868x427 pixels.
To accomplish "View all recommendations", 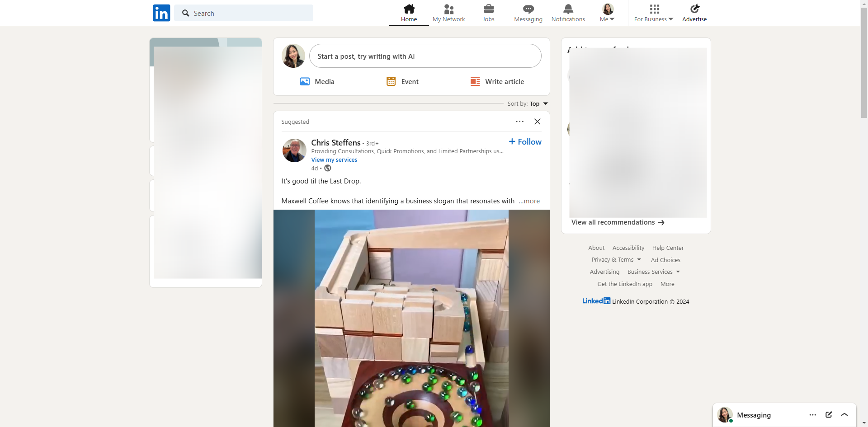I will coord(618,222).
